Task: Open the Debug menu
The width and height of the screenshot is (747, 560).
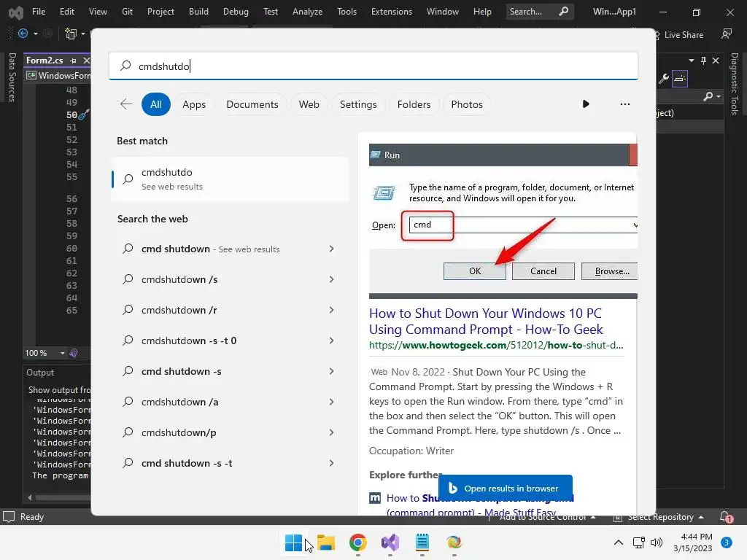Action: coord(236,12)
